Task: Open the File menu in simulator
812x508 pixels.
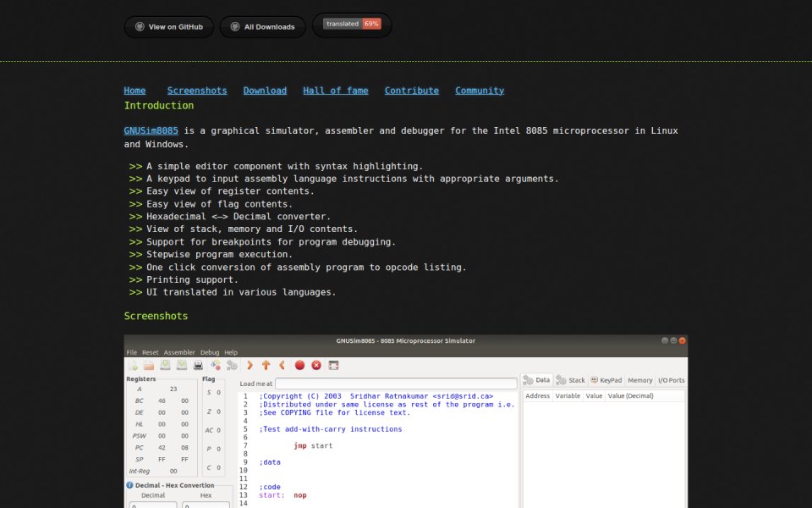Action: click(x=132, y=352)
